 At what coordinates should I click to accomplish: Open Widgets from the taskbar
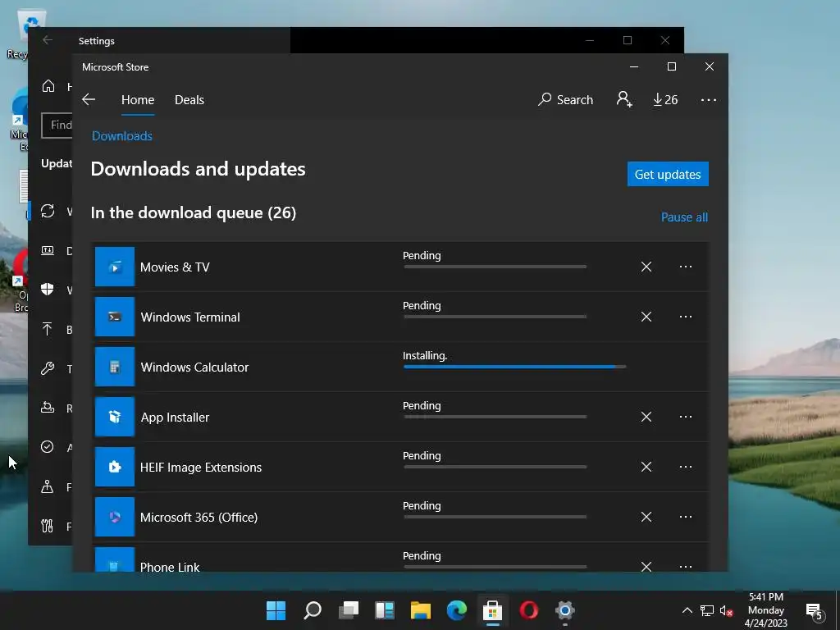[385, 610]
